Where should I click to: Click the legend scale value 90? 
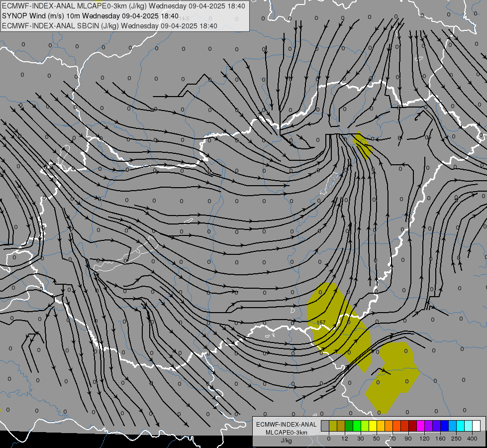point(408,439)
